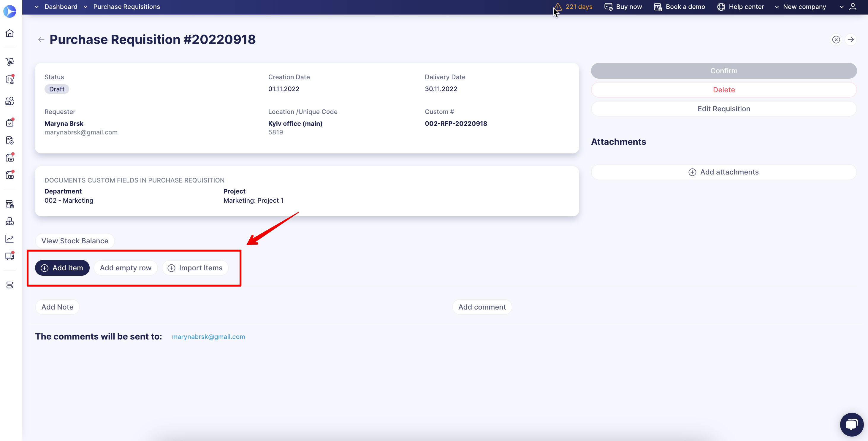This screenshot has height=441, width=868.
Task: Expand the New company dropdown chevron
Action: (776, 7)
